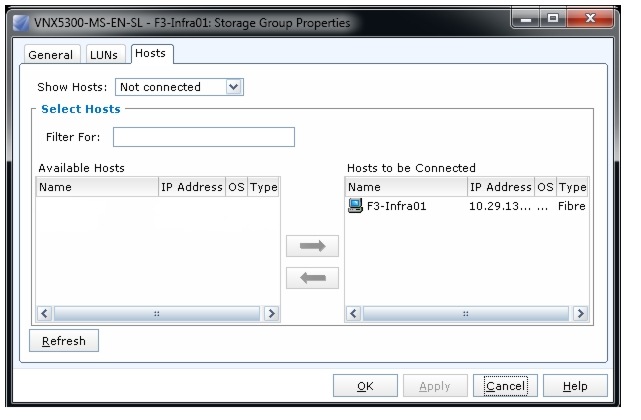
Task: Sort Available Hosts by IP Address column
Action: [x=192, y=187]
